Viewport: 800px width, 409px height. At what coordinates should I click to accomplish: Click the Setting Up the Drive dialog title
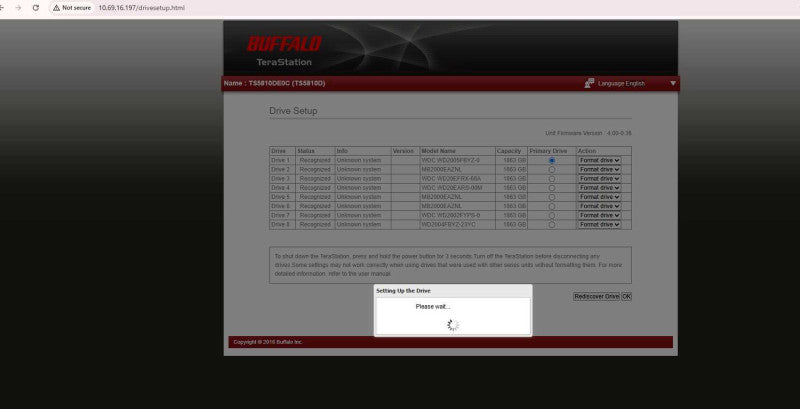pyautogui.click(x=404, y=291)
